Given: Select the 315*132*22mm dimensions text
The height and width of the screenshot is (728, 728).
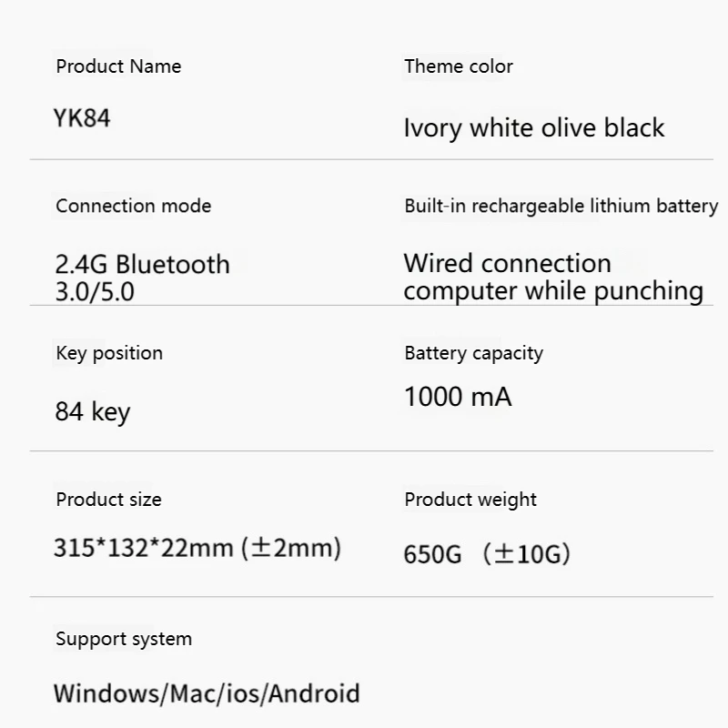Looking at the screenshot, I should pos(197,549).
